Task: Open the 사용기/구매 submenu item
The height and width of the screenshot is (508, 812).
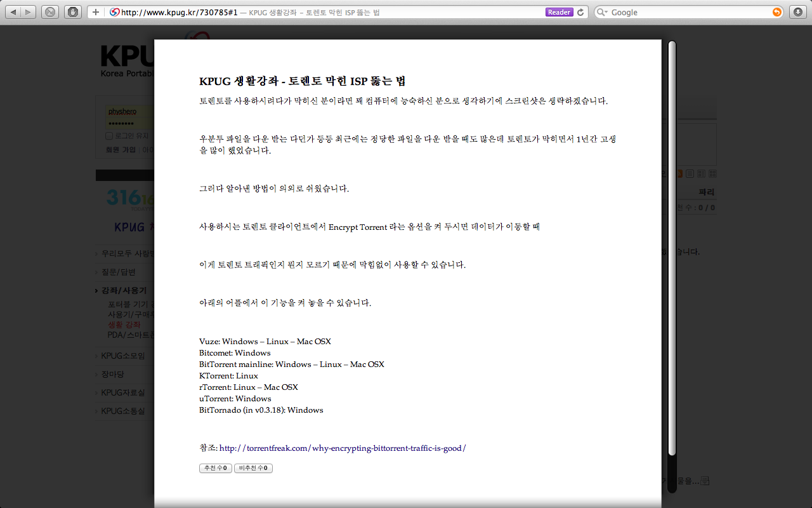Action: [131, 314]
